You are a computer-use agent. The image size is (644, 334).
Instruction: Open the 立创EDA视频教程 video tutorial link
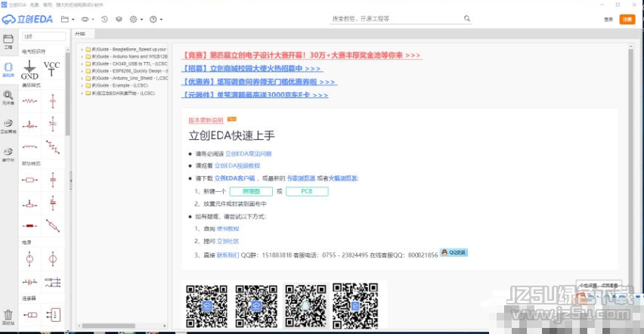coord(237,165)
